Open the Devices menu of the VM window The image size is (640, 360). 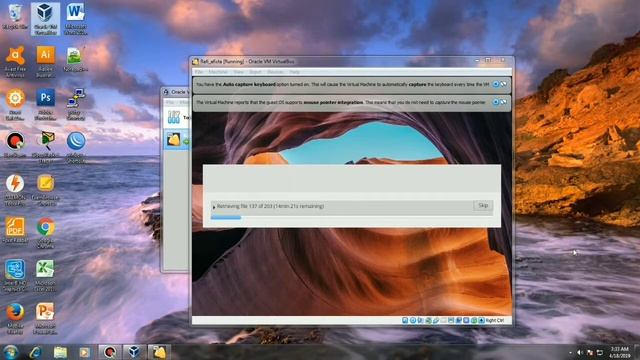[x=275, y=72]
